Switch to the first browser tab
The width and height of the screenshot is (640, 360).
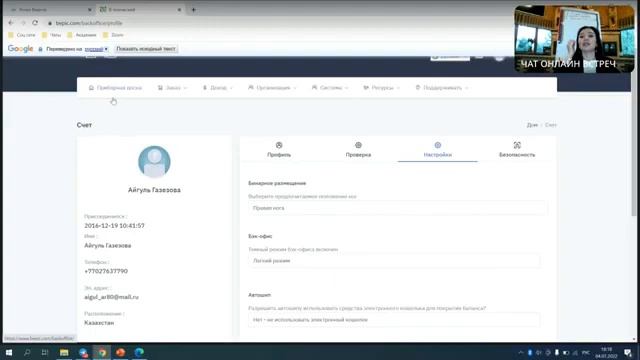click(50, 9)
